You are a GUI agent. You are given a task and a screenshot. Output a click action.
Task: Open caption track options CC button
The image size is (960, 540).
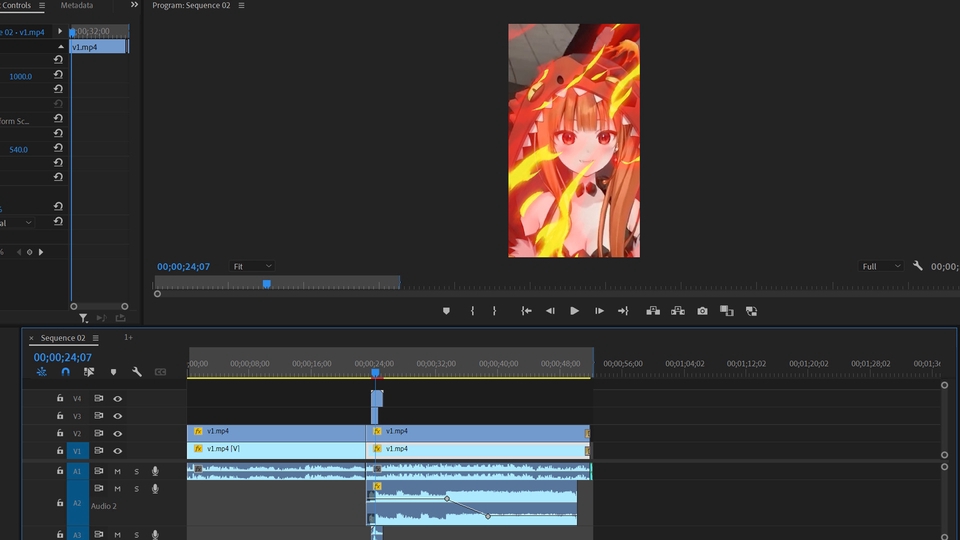point(160,372)
